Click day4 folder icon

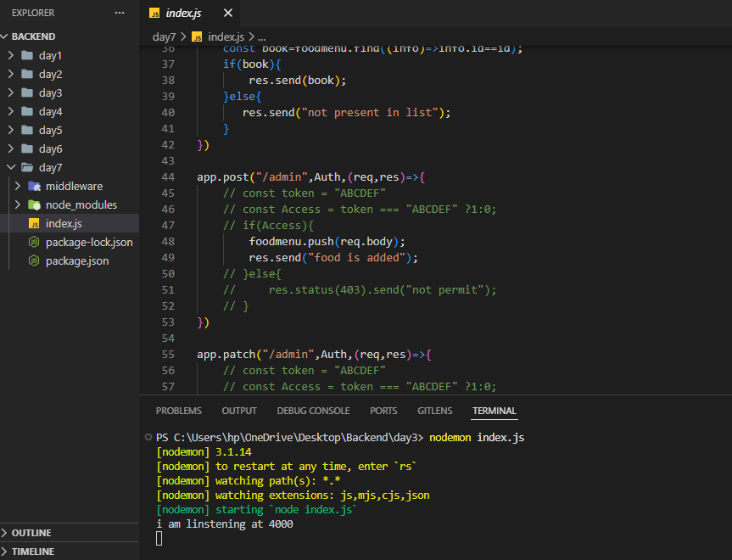27,111
